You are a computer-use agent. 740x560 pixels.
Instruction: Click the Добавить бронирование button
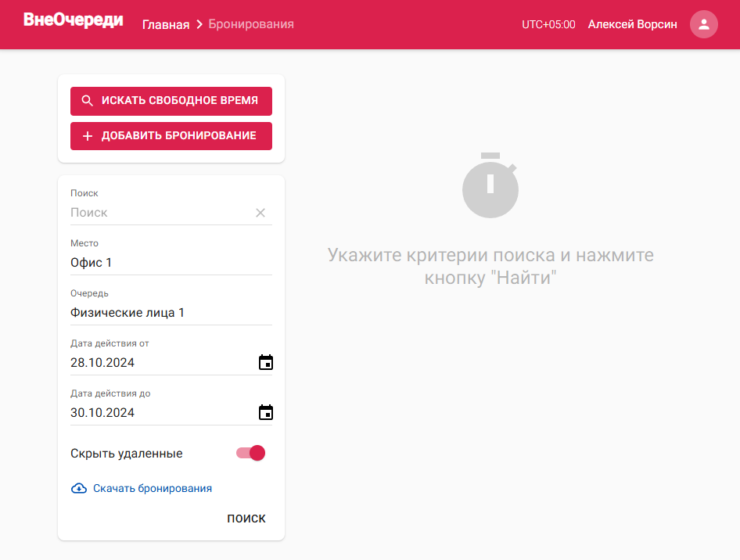point(171,136)
